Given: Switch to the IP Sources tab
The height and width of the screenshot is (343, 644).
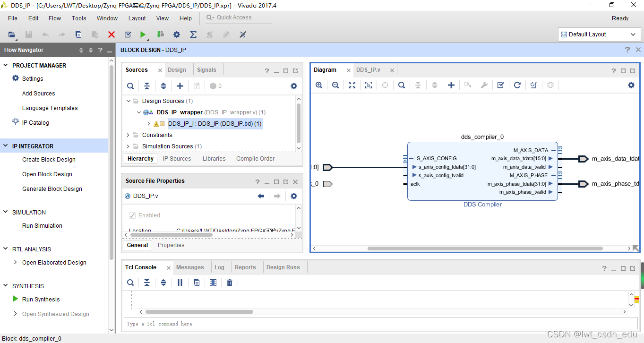Looking at the screenshot, I should [x=177, y=159].
